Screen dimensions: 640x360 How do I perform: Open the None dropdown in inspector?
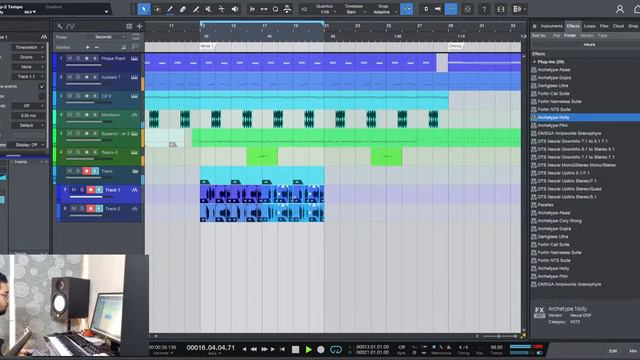tap(28, 67)
